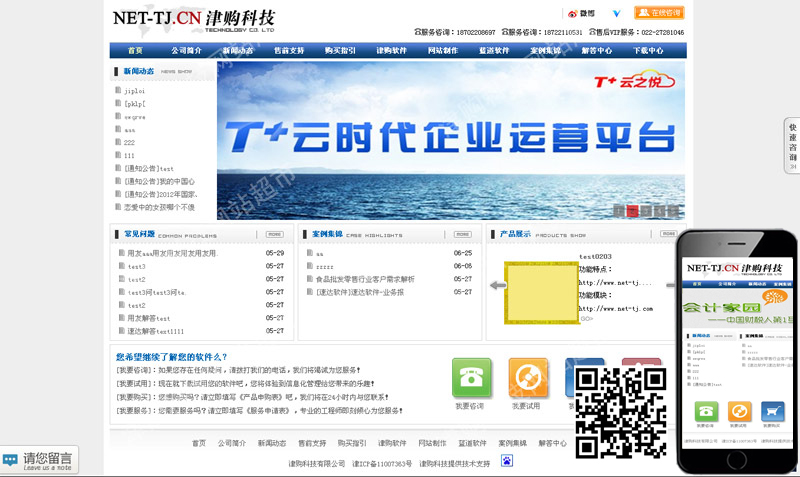800x477 pixels.
Task: Open news item 222
Action: [x=129, y=142]
